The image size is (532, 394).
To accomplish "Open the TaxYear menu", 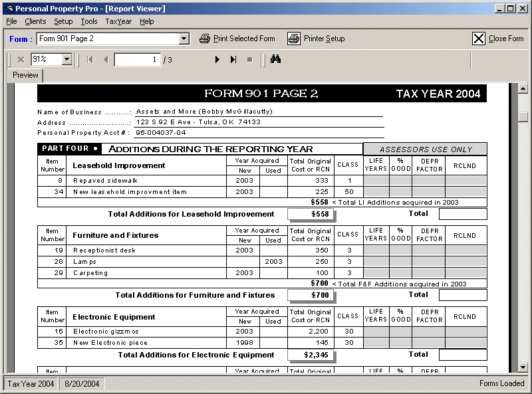I will pyautogui.click(x=118, y=21).
